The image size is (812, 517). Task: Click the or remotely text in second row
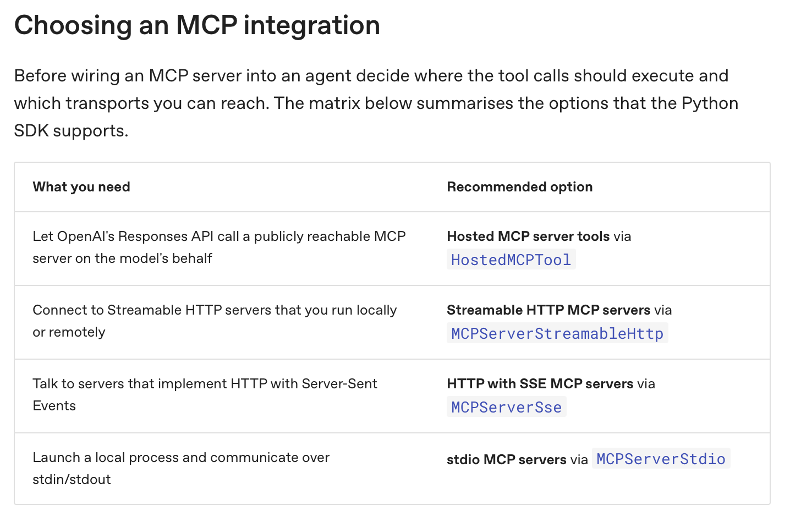tap(69, 332)
